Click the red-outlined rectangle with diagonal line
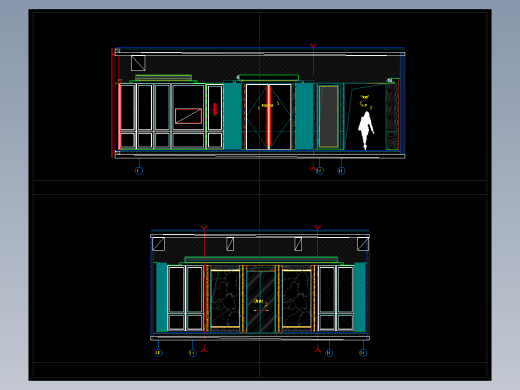This screenshot has height=390, width=520. [x=188, y=116]
